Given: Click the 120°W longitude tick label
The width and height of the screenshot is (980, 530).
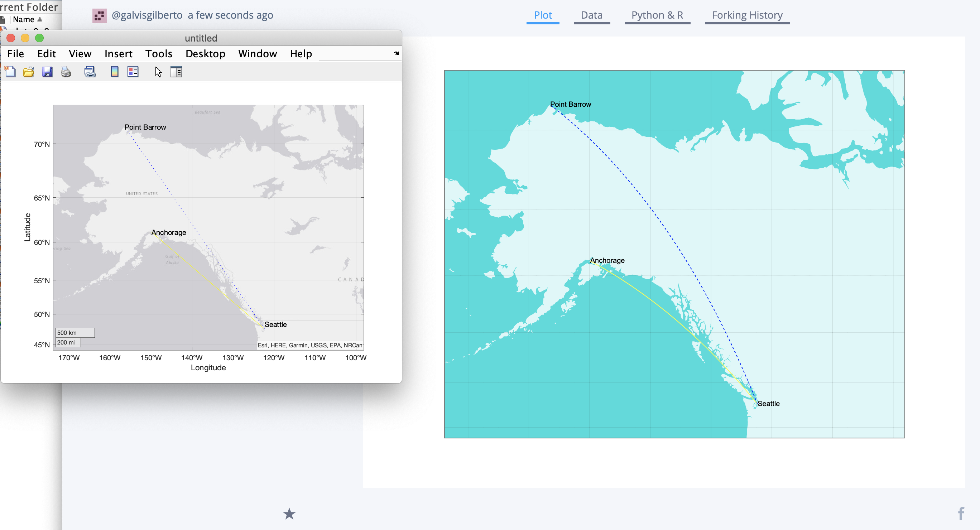Looking at the screenshot, I should click(x=274, y=358).
